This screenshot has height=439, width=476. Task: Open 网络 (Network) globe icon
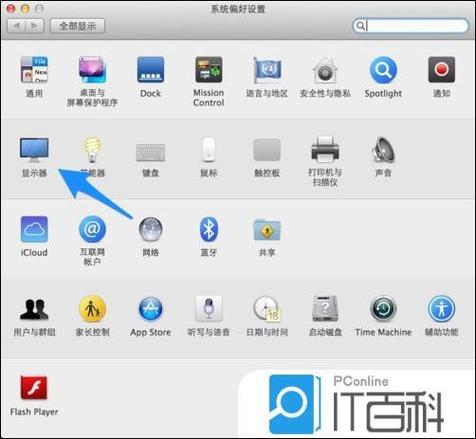[151, 229]
